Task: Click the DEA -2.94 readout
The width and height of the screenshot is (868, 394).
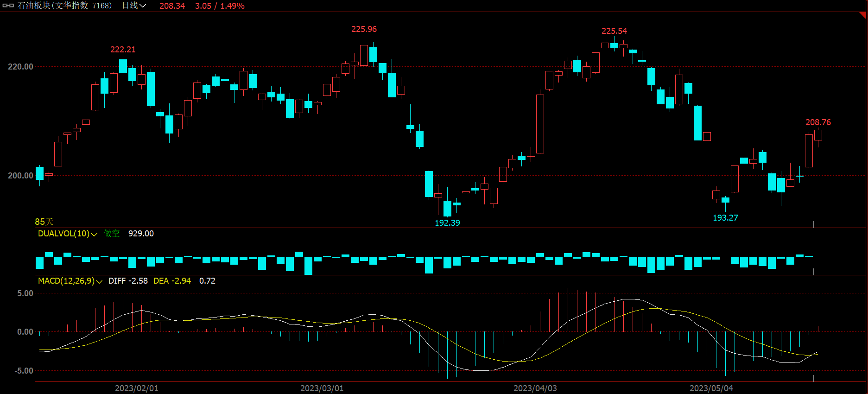Action: (x=172, y=281)
